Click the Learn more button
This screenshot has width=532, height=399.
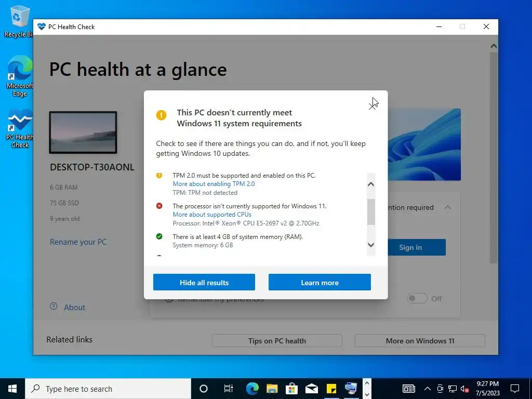click(320, 282)
